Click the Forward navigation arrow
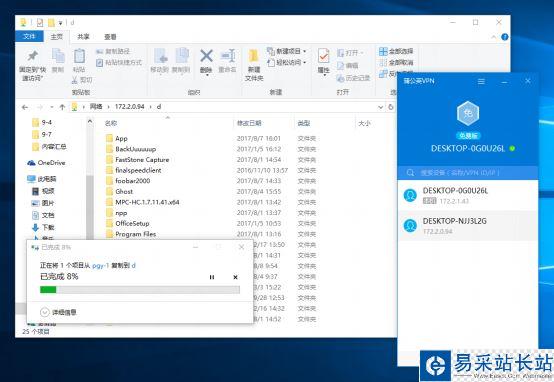Image resolution: width=554 pixels, height=382 pixels. (40, 107)
